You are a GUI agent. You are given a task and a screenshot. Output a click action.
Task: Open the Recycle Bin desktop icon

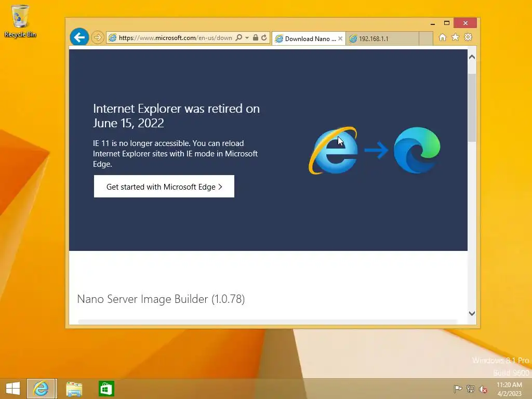click(20, 21)
